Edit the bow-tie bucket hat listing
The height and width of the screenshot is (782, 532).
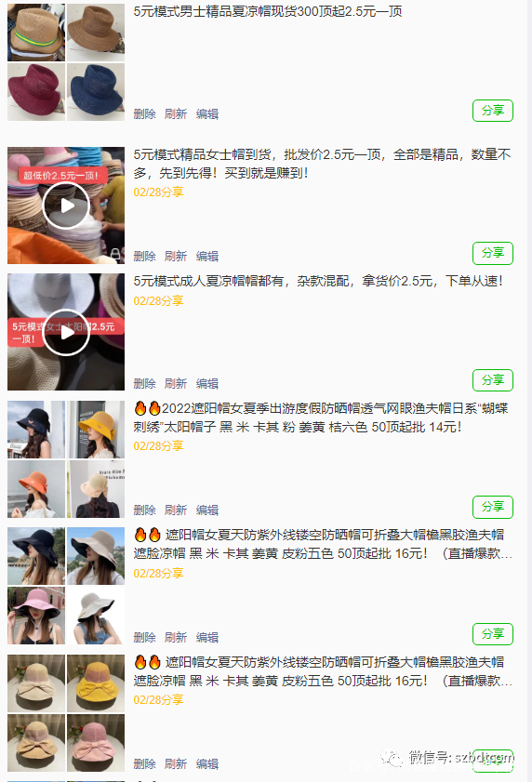pos(207,764)
